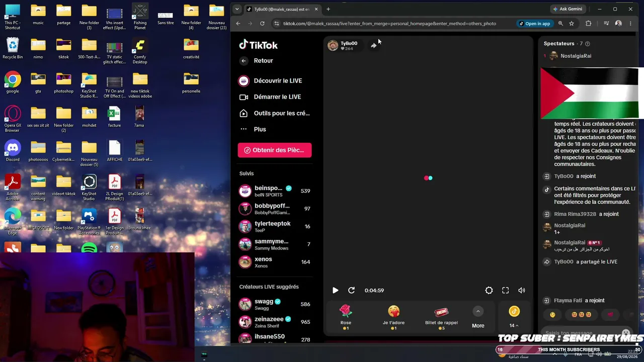Enter fullscreen mode in player
Image resolution: width=644 pixels, height=362 pixels.
tap(505, 290)
